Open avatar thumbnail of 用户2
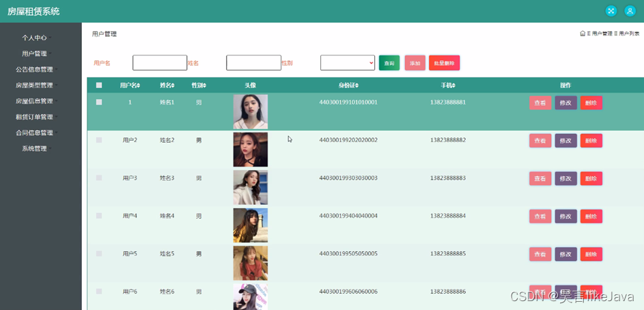This screenshot has width=644, height=310. click(251, 150)
